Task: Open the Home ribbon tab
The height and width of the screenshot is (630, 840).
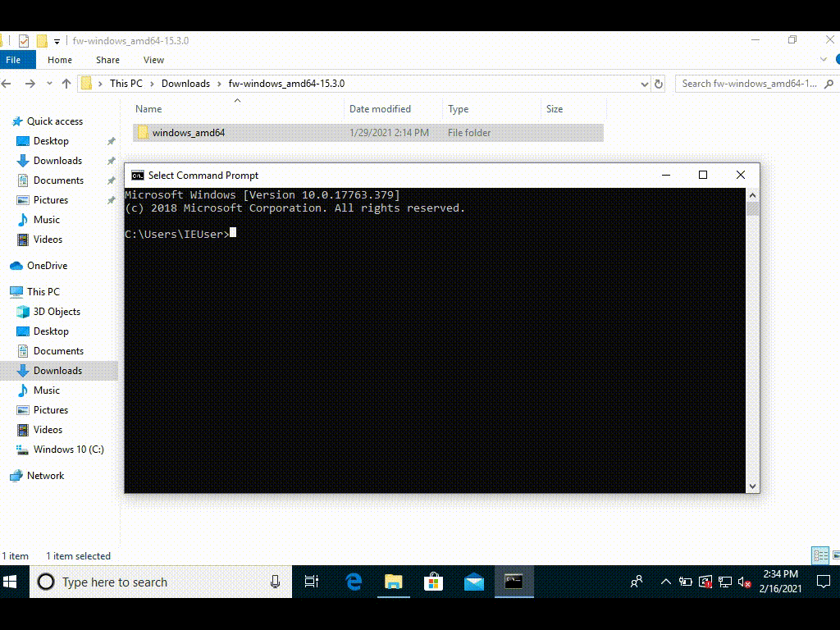Action: 59,60
